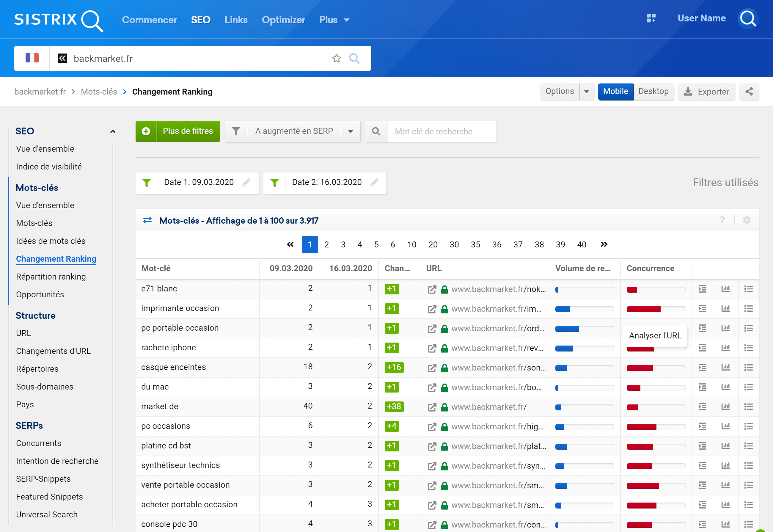Open the Commencer menu
The height and width of the screenshot is (532, 773).
pyautogui.click(x=149, y=20)
